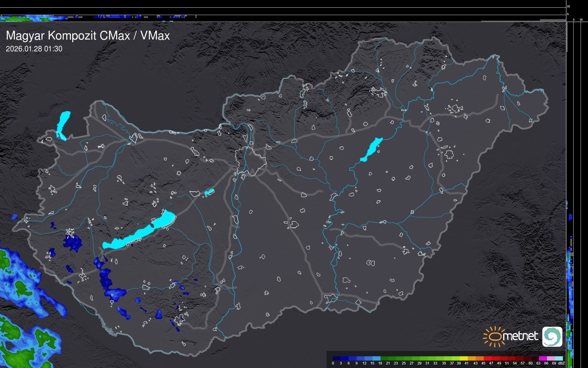588x368 pixels.
Task: Click the 10 km label on top VMax panel
Action: (x=569, y=6)
